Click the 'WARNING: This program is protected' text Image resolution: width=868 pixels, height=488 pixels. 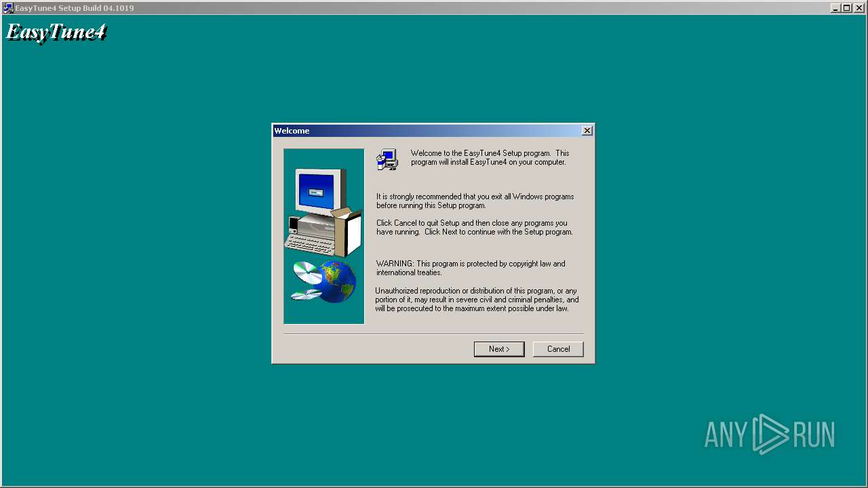471,268
